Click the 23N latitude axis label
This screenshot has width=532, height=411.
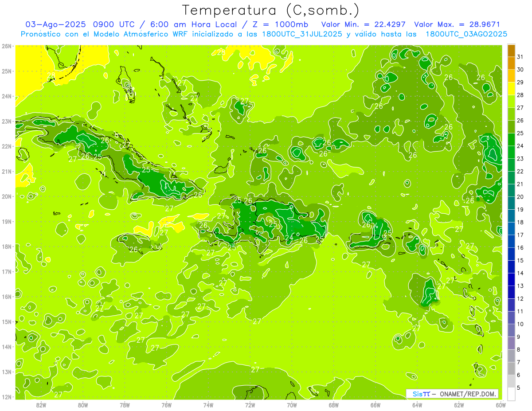click(7, 121)
